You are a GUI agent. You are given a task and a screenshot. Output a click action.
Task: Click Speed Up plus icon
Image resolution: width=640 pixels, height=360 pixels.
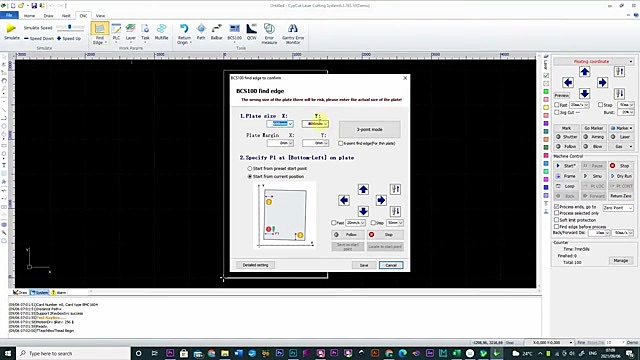click(59, 38)
